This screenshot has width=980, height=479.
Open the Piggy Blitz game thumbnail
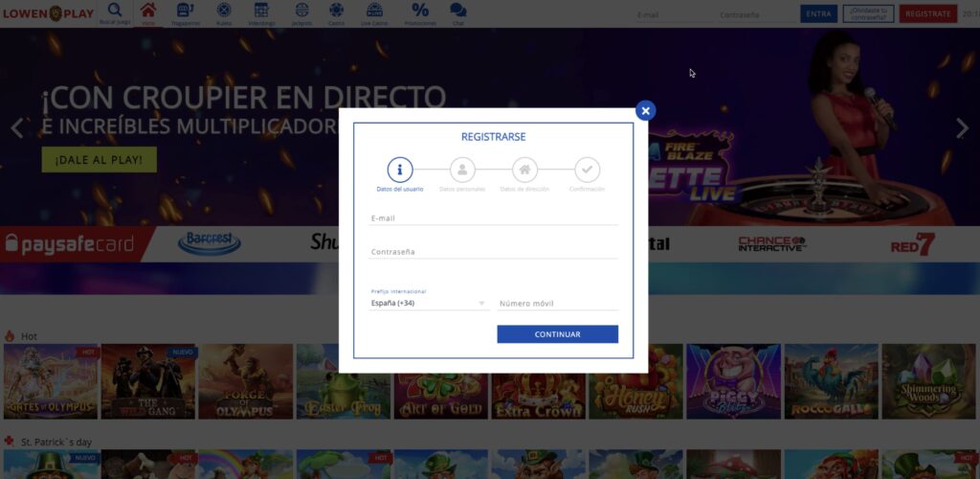coord(733,381)
